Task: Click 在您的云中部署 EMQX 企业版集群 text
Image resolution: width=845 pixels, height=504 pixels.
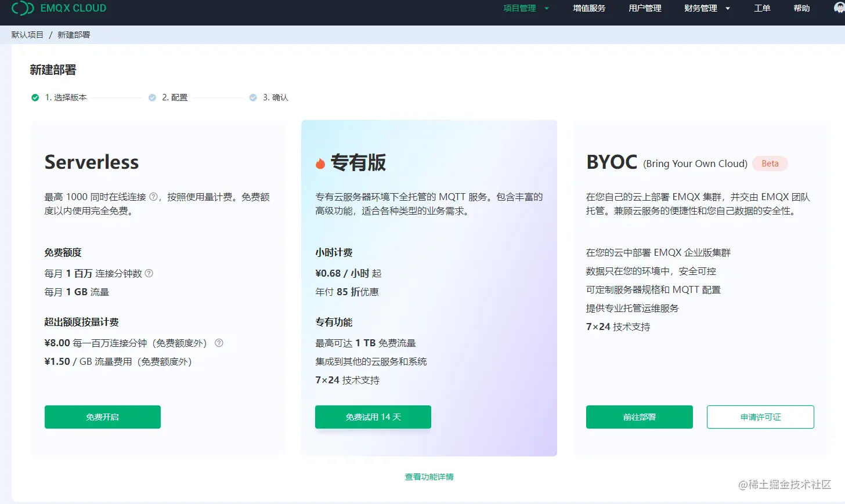Action: pyautogui.click(x=658, y=252)
